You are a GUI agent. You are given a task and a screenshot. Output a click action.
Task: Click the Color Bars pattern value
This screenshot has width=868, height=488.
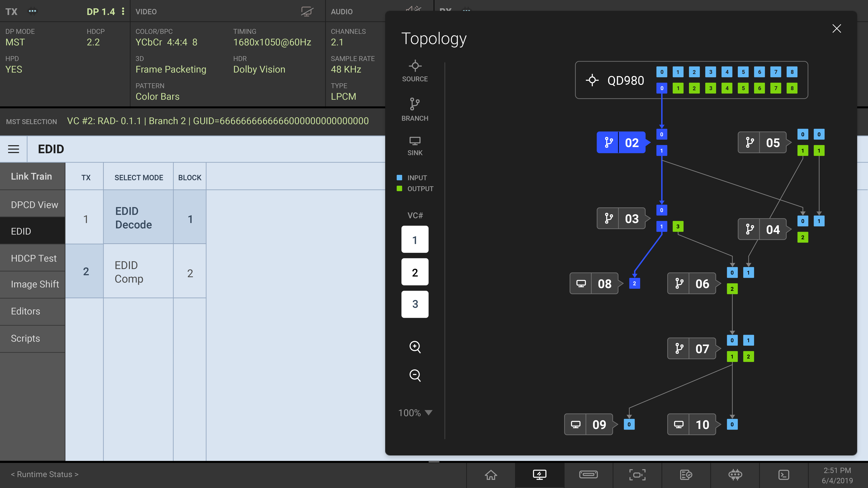click(x=157, y=97)
